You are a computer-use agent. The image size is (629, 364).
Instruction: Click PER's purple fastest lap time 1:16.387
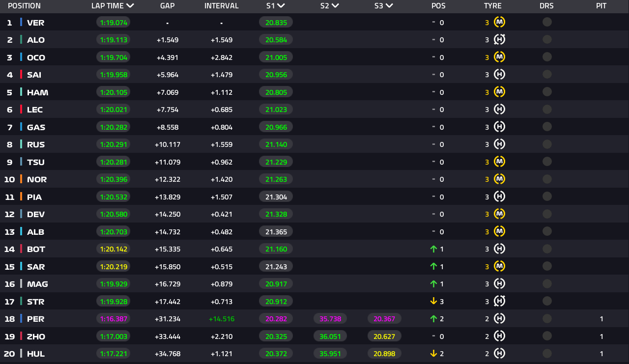coord(114,319)
